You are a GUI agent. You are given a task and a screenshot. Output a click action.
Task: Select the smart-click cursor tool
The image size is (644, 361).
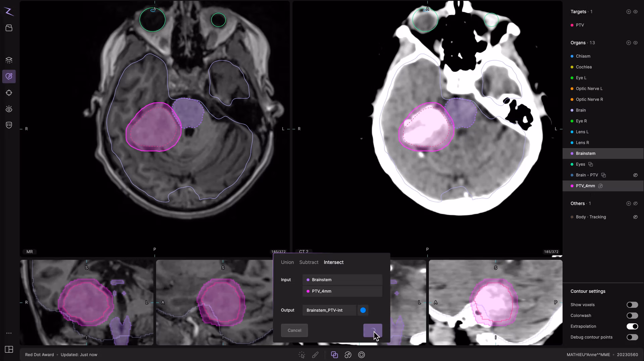coord(302,355)
